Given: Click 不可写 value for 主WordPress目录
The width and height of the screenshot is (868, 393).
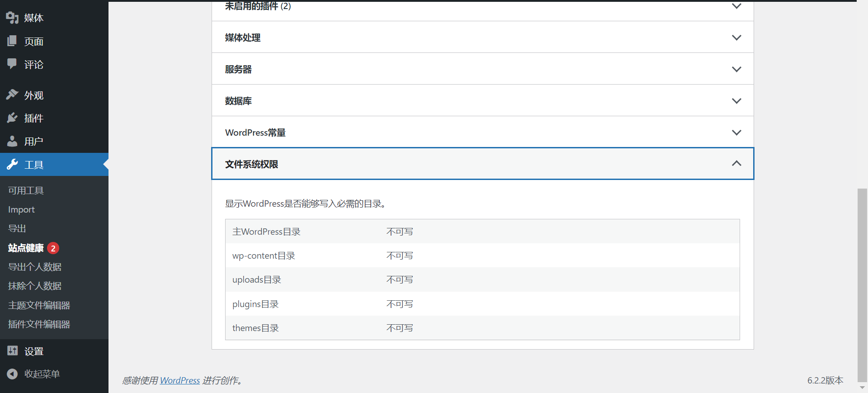Looking at the screenshot, I should 400,232.
